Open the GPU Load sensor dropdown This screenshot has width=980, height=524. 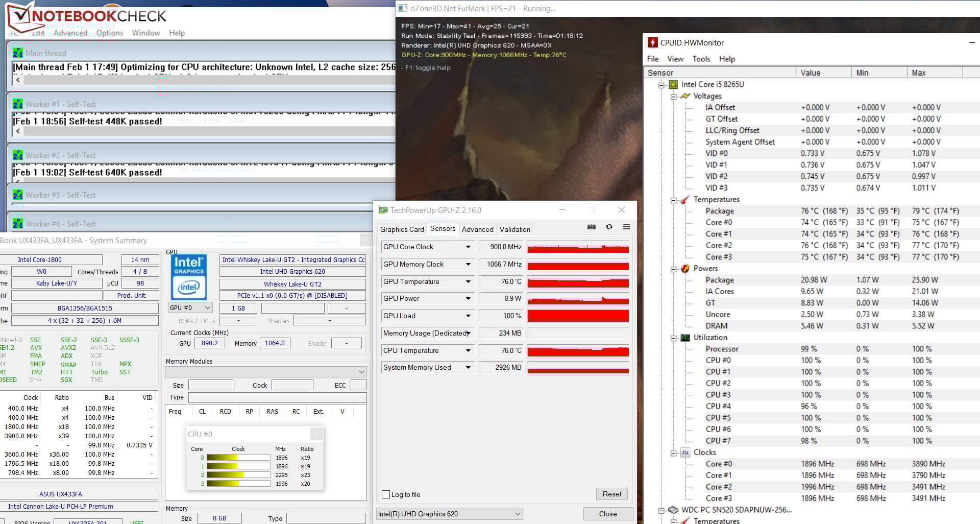point(468,316)
